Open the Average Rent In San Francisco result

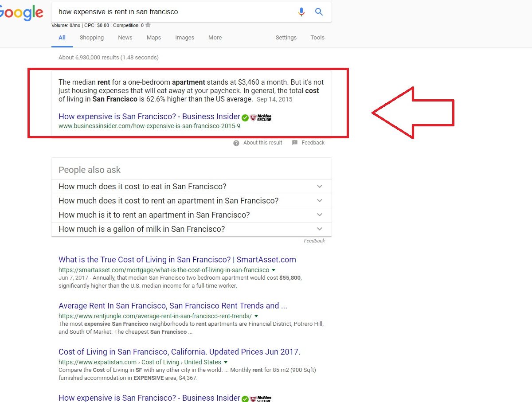point(173,306)
